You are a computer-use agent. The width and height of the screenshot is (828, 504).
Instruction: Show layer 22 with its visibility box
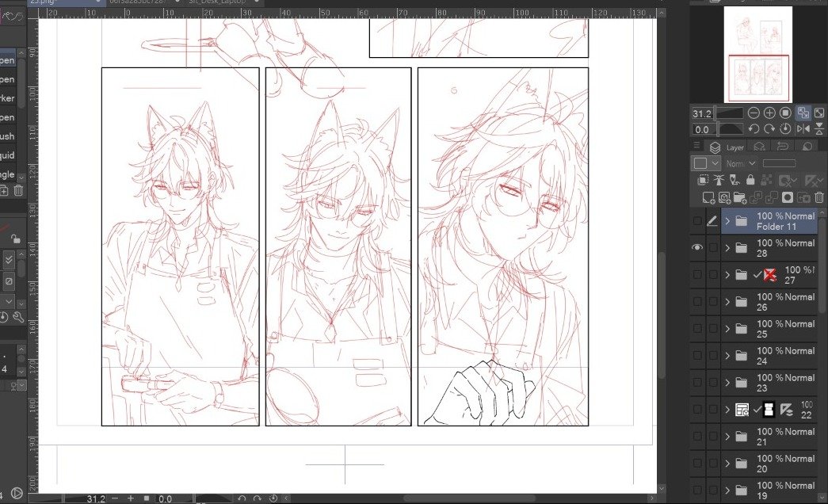[697, 410]
